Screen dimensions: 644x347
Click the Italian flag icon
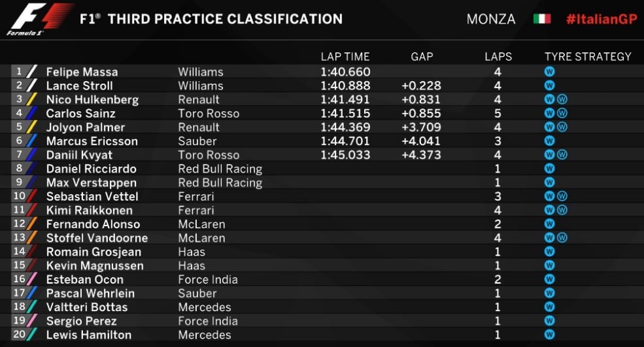coord(542,19)
